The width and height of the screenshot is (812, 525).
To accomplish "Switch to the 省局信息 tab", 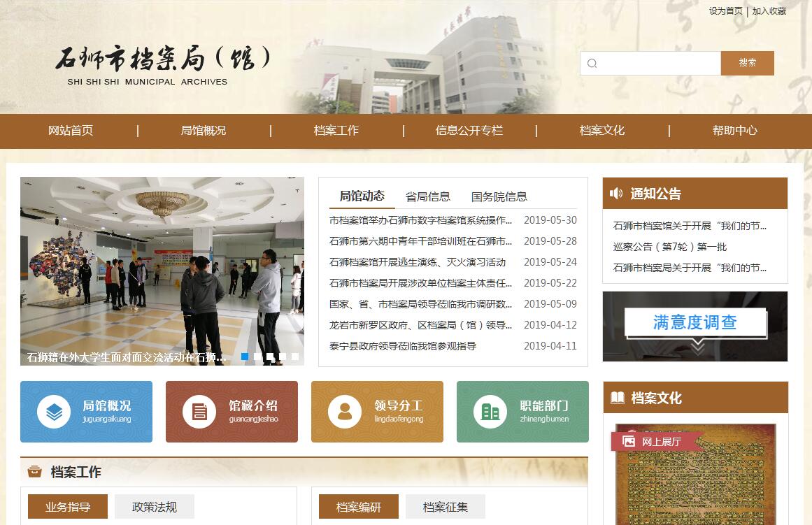I will [x=428, y=196].
